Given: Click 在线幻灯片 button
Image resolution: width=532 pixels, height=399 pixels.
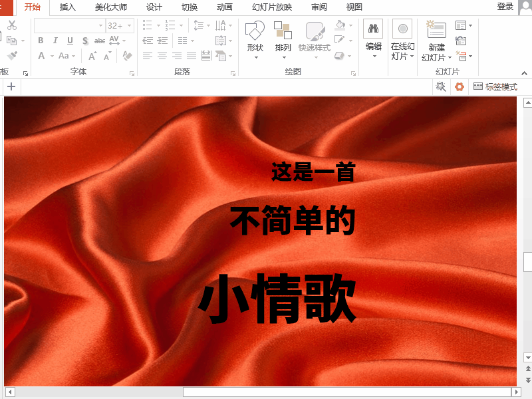Looking at the screenshot, I should (403, 40).
